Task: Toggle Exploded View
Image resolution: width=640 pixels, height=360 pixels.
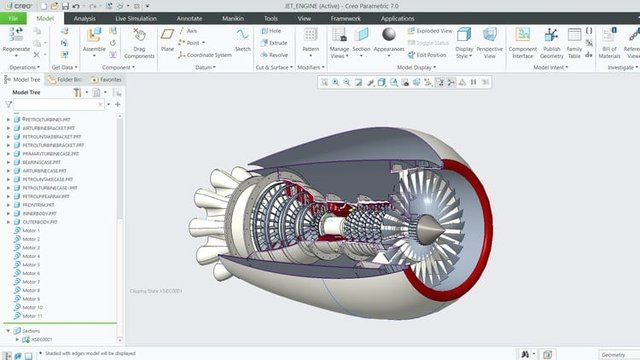Action: tap(430, 31)
